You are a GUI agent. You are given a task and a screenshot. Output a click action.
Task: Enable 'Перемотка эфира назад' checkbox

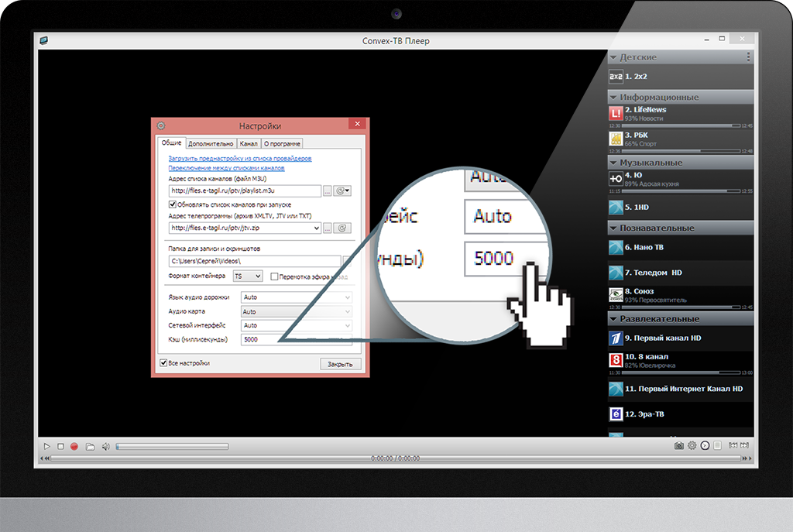[275, 276]
